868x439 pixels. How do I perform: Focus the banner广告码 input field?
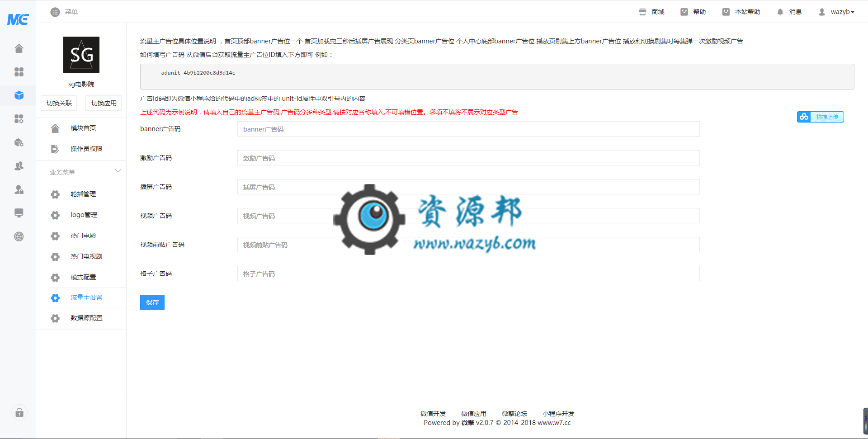[x=468, y=129]
